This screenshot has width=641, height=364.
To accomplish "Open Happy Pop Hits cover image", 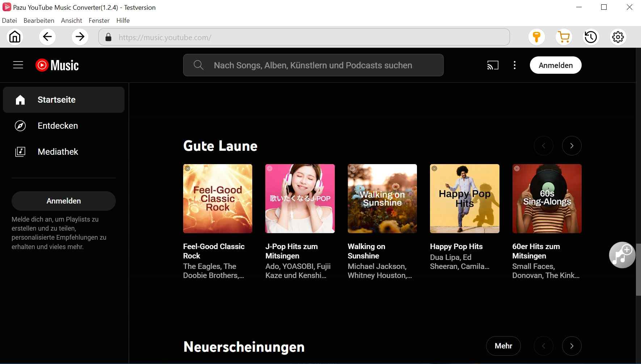I will click(465, 198).
